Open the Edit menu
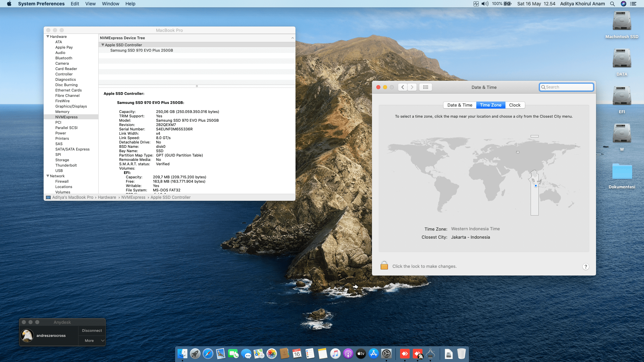Screen dimensions: 644x362 [75, 4]
